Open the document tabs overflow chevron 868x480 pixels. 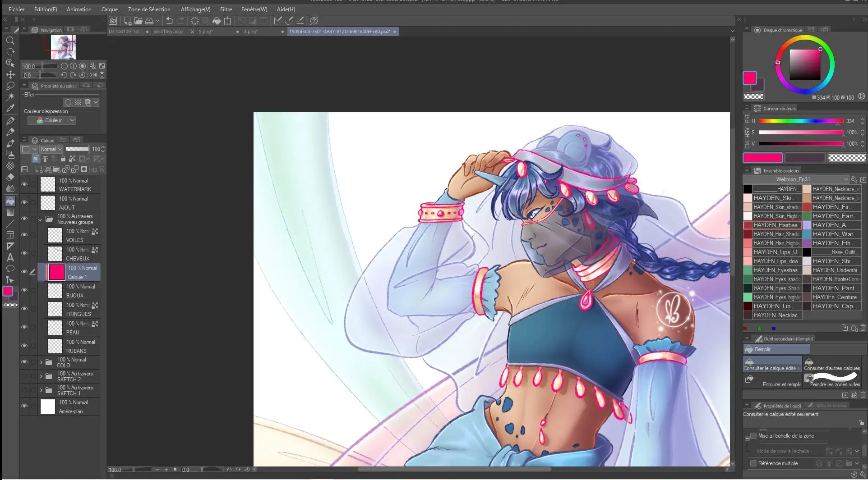click(732, 32)
